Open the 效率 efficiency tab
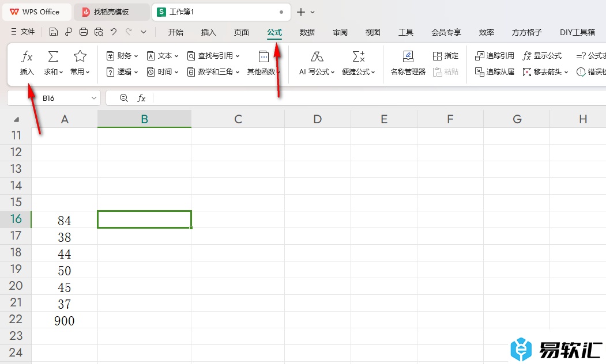The width and height of the screenshot is (606, 364). 487,32
